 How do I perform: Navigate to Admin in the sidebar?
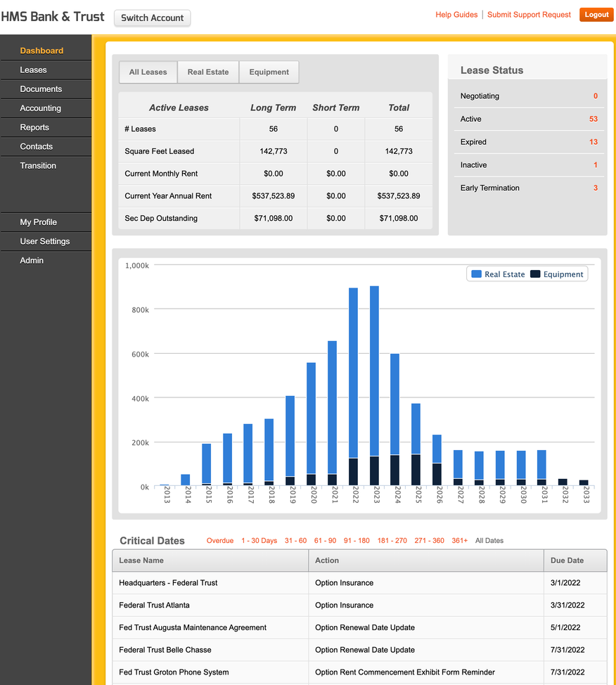point(32,260)
